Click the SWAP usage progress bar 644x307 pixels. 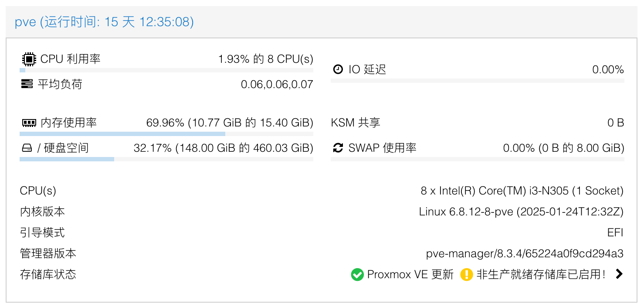(x=477, y=159)
